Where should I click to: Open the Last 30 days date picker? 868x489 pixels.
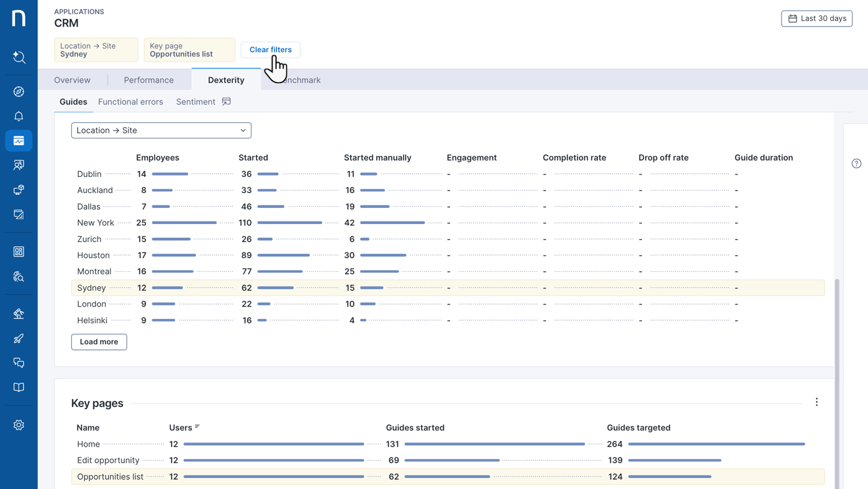pos(816,19)
